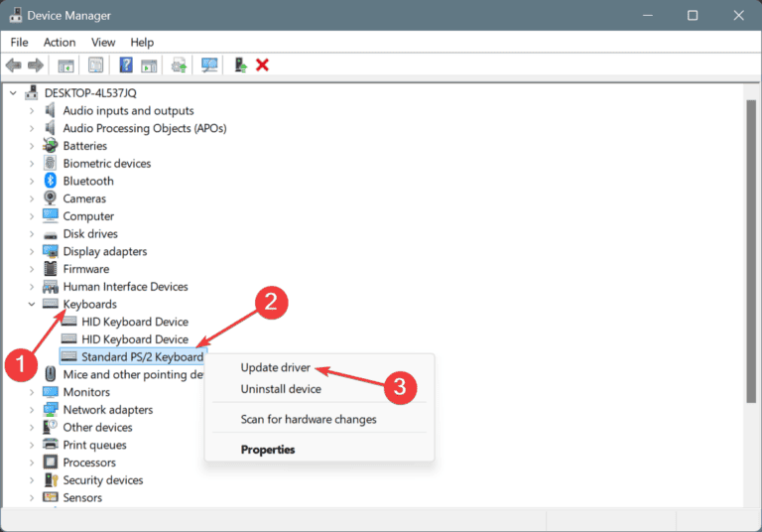
Task: Select the first HID Keyboard Device entry
Action: [135, 322]
